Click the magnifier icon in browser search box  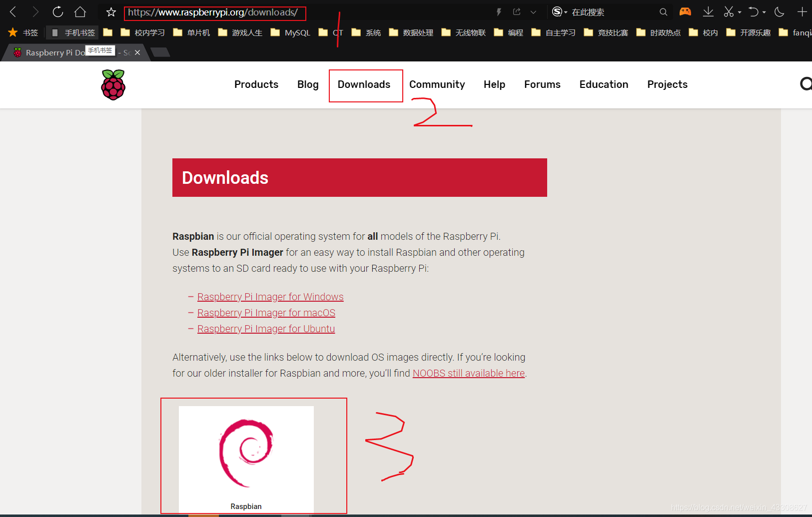click(x=663, y=12)
